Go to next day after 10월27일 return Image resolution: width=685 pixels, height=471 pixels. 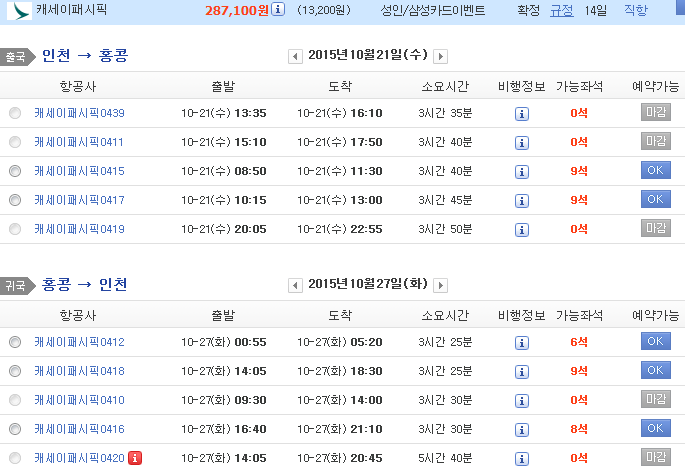(440, 285)
